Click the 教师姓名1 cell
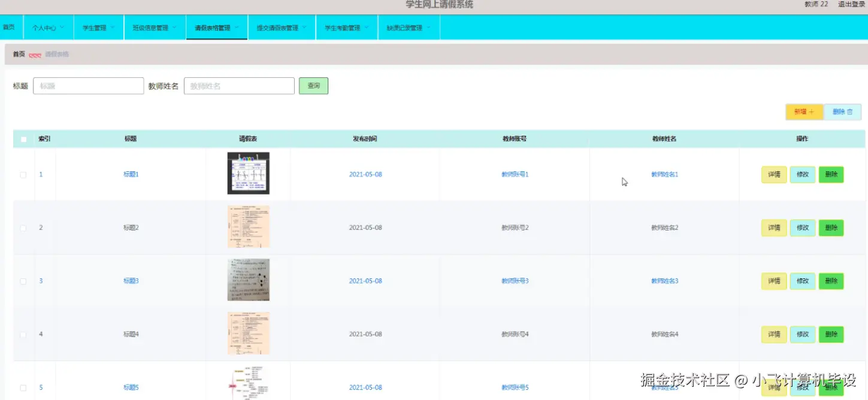The width and height of the screenshot is (868, 400). [664, 174]
